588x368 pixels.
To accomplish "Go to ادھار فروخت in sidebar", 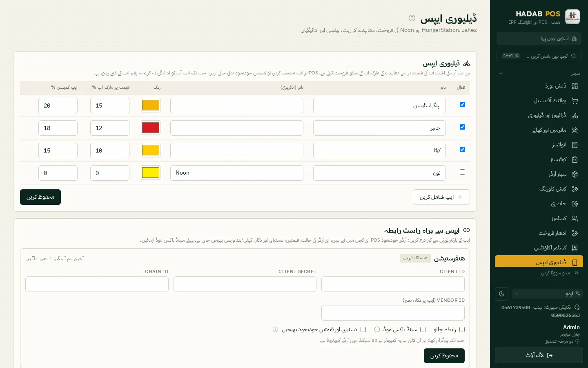I will coord(539,233).
